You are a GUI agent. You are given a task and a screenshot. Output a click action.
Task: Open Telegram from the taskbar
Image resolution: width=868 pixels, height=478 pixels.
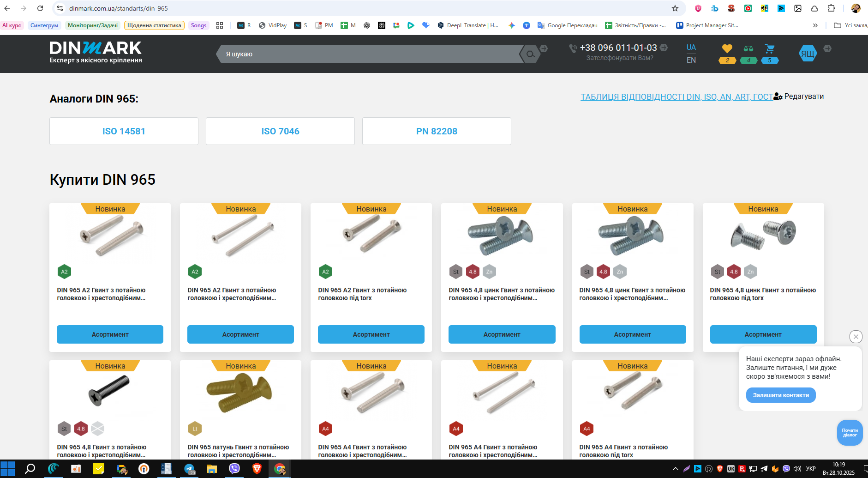tap(189, 469)
